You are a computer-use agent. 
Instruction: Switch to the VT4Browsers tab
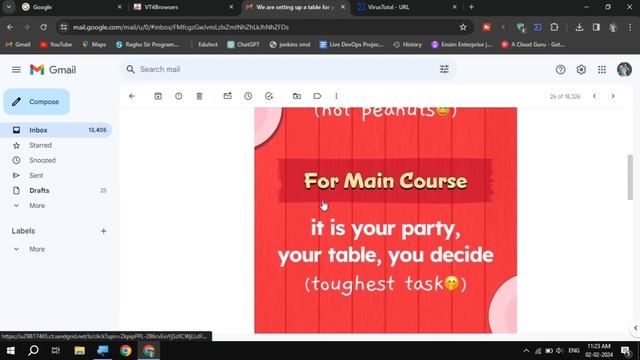coord(183,7)
